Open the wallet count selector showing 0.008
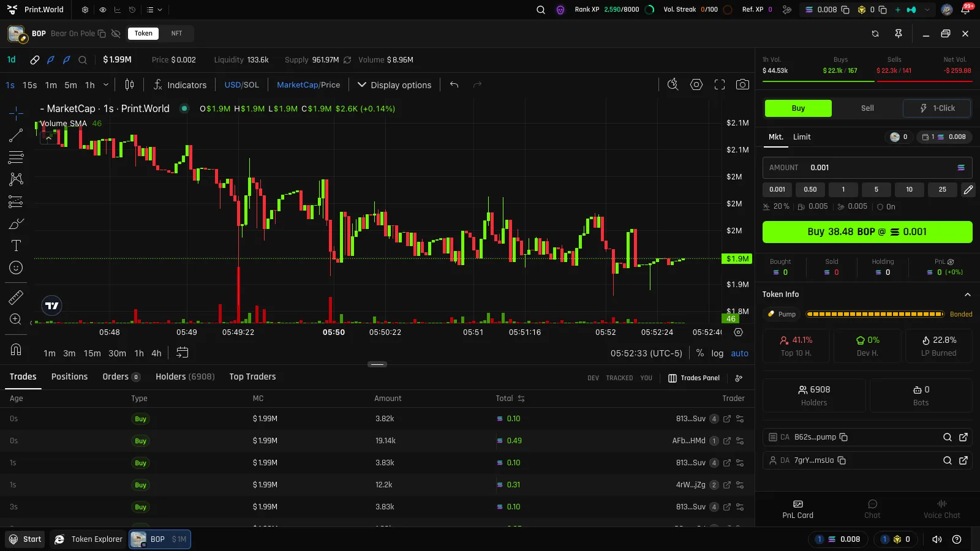The height and width of the screenshot is (551, 980). tap(944, 137)
